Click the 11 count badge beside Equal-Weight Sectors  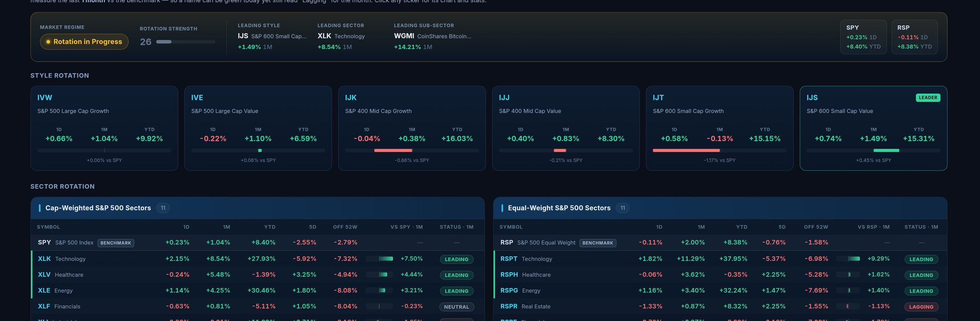[623, 208]
